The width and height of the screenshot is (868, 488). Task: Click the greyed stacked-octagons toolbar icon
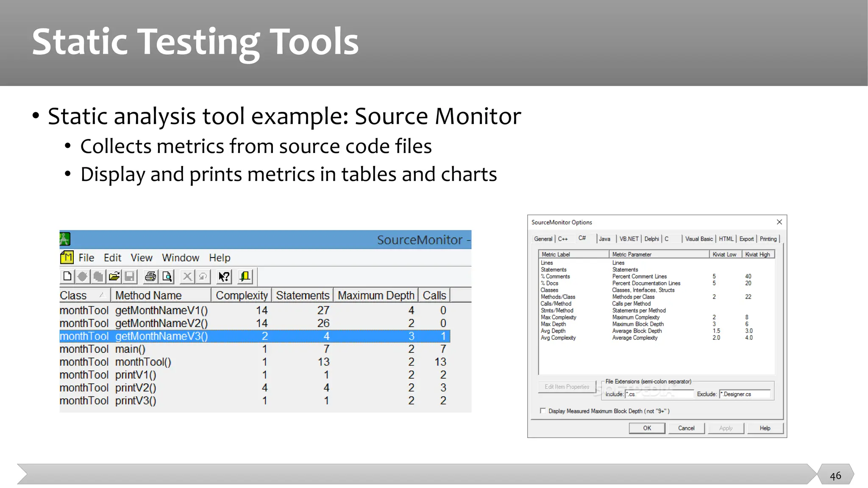tap(98, 277)
